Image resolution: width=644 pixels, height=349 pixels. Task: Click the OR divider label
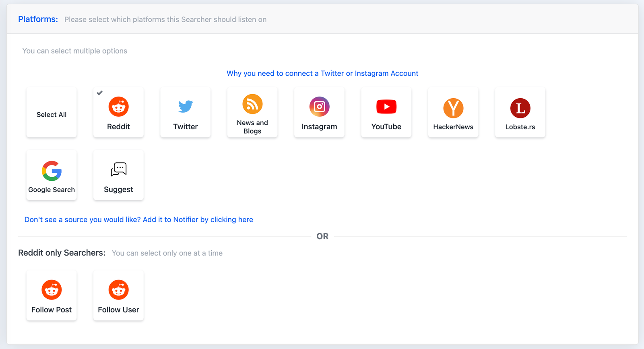pos(322,236)
